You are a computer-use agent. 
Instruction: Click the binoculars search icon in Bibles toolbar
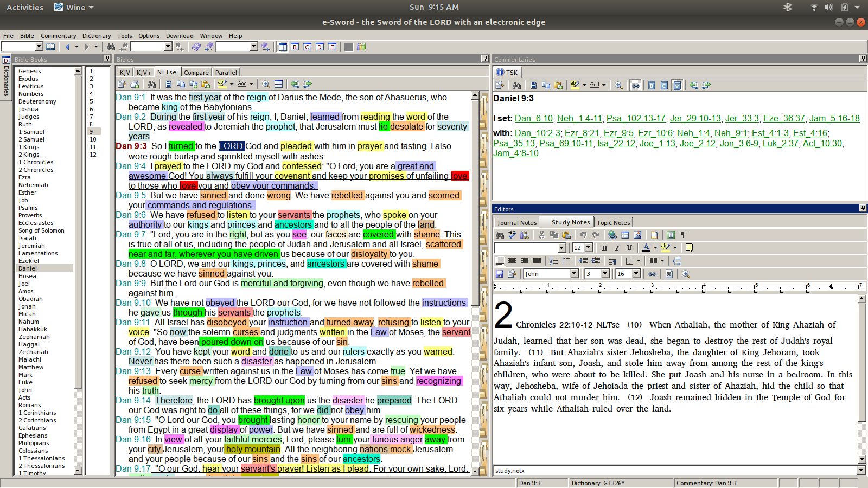click(x=151, y=84)
